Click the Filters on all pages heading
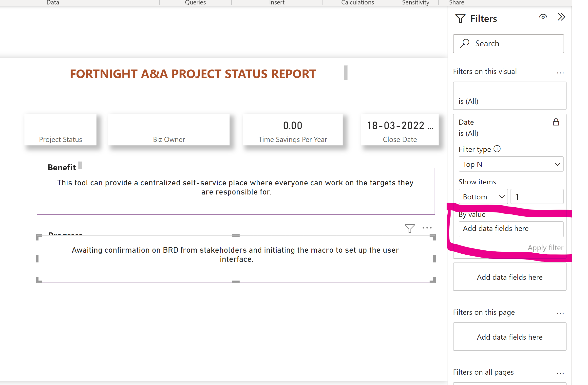588x385 pixels. (483, 372)
